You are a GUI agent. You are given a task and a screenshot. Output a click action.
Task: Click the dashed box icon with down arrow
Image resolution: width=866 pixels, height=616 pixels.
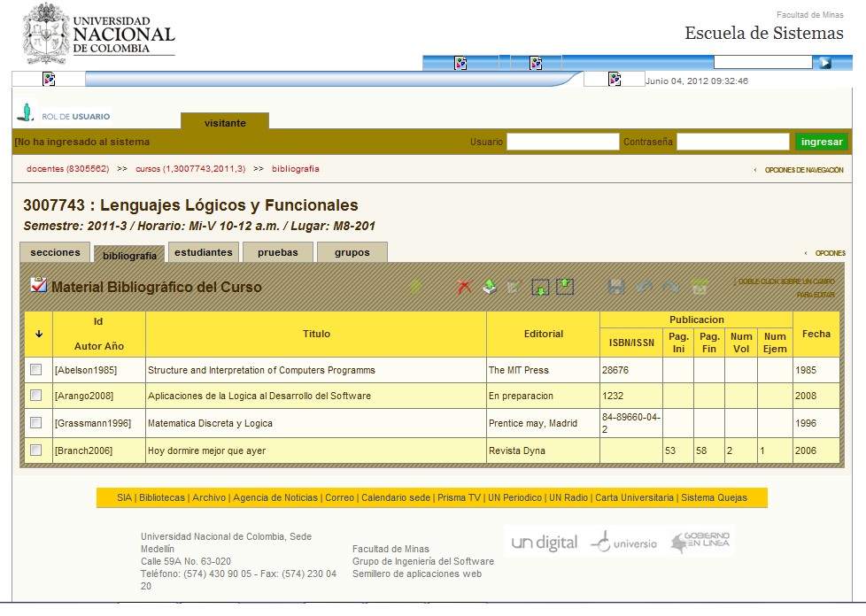540,287
